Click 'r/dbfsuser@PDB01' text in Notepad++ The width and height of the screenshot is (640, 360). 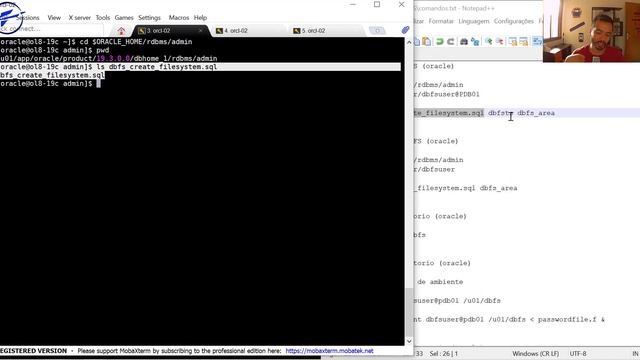point(447,94)
